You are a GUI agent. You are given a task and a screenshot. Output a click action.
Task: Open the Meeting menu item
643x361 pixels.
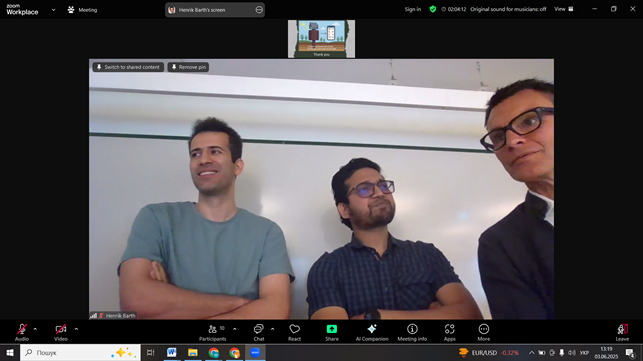tap(82, 10)
